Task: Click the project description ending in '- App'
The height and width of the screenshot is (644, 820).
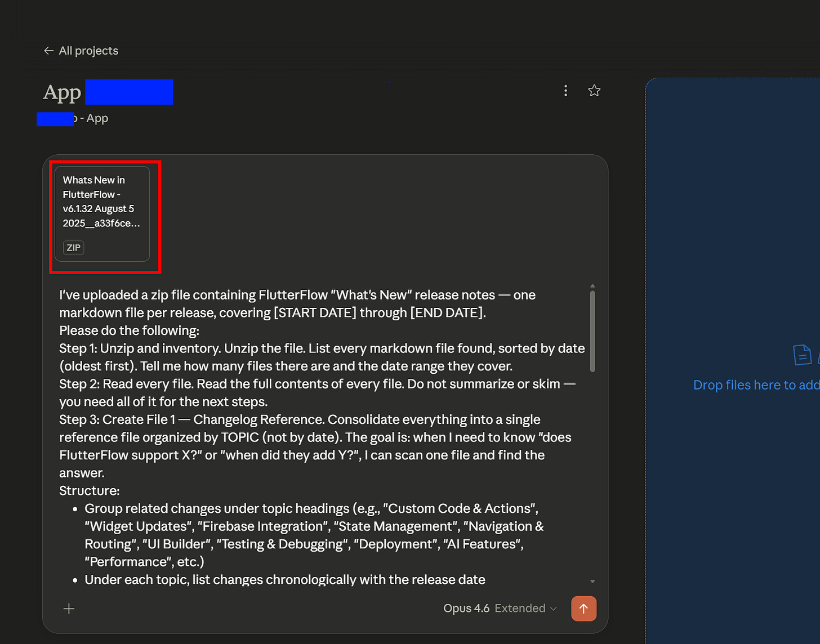Action: [73, 118]
